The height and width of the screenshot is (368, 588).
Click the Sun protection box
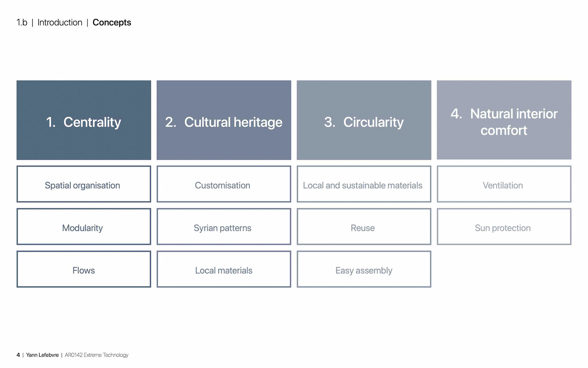tap(504, 227)
